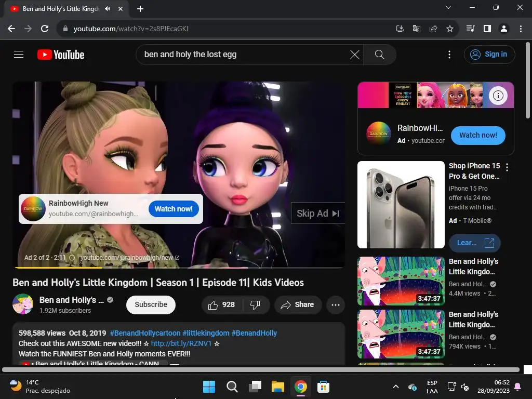Open the iPhone 15 Pro ad thumbnail
This screenshot has height=399, width=532.
coord(401,205)
